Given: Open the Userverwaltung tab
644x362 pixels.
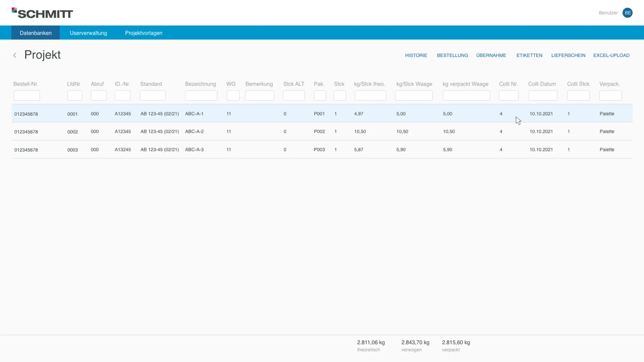Looking at the screenshot, I should click(x=88, y=33).
